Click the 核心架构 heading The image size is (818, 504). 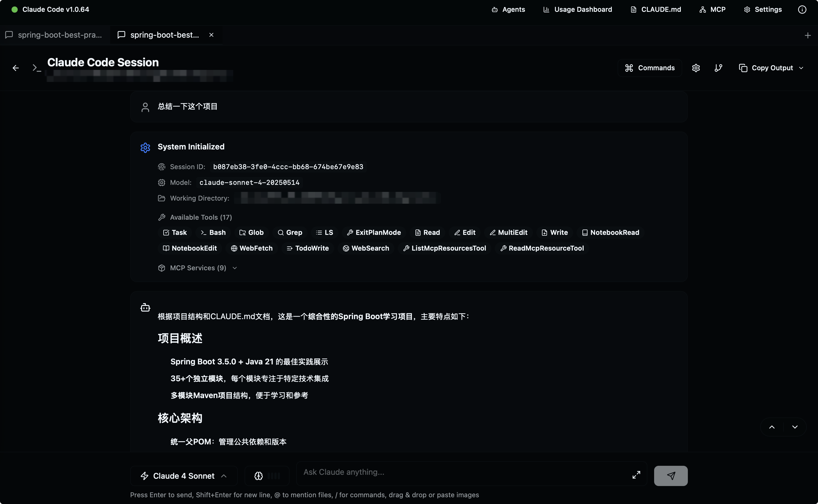180,418
